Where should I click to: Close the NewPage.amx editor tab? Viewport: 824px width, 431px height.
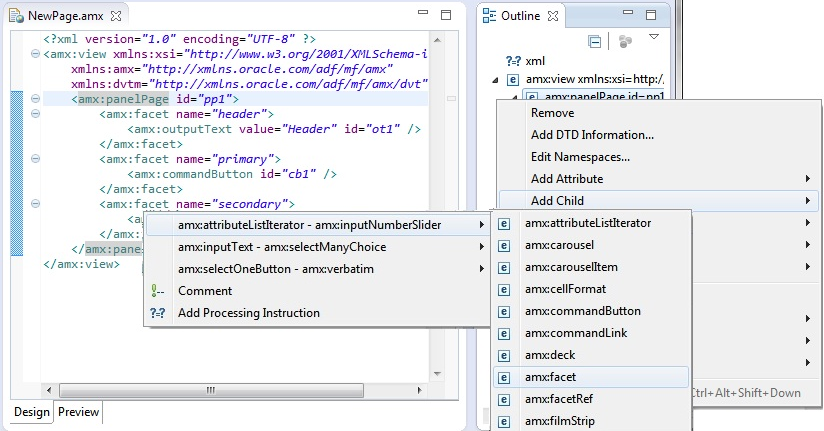(116, 16)
